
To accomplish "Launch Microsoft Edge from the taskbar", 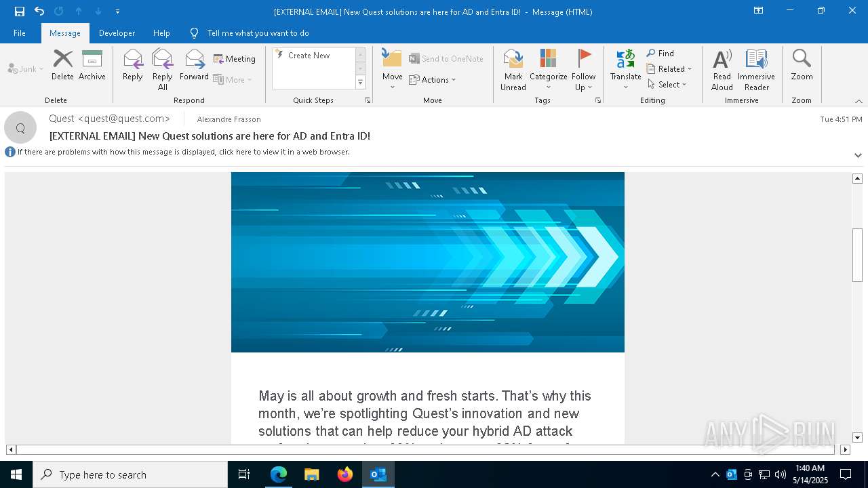I will [x=279, y=474].
